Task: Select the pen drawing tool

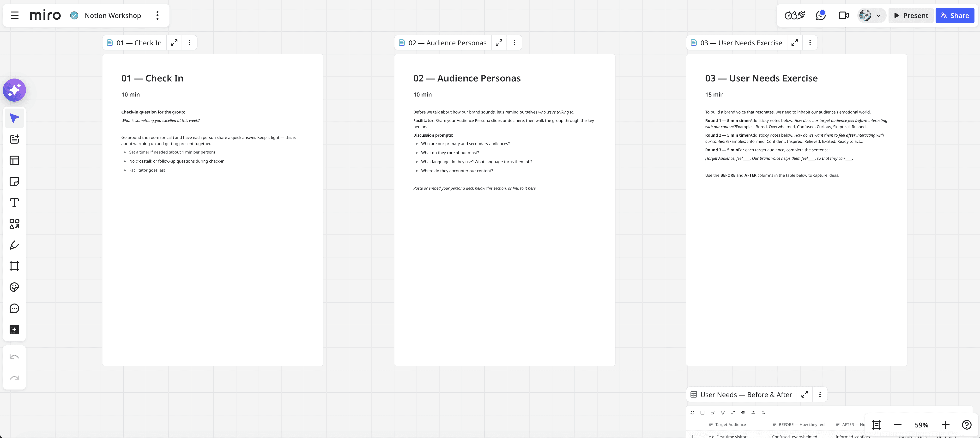Action: coord(14,245)
